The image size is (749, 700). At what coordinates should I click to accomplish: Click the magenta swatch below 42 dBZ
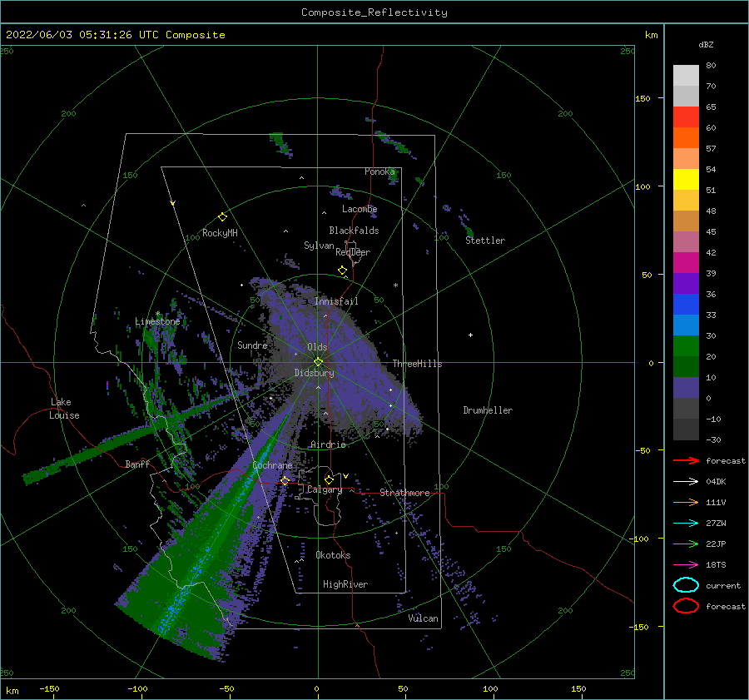686,262
